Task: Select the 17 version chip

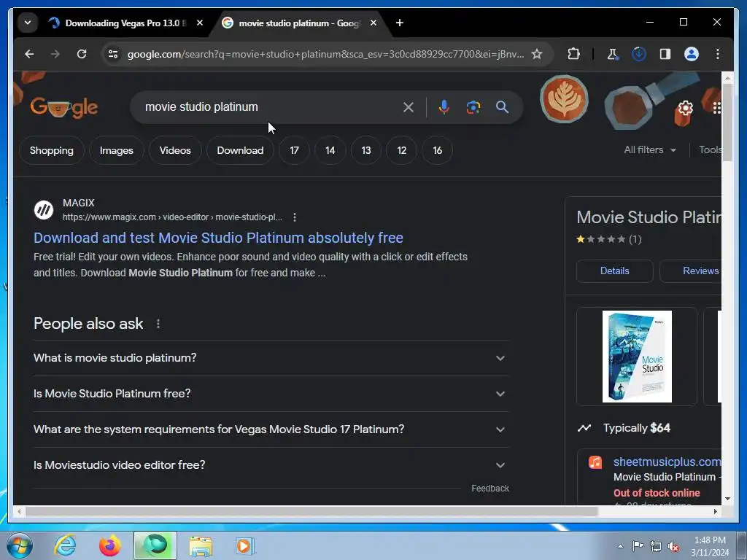Action: [x=295, y=150]
